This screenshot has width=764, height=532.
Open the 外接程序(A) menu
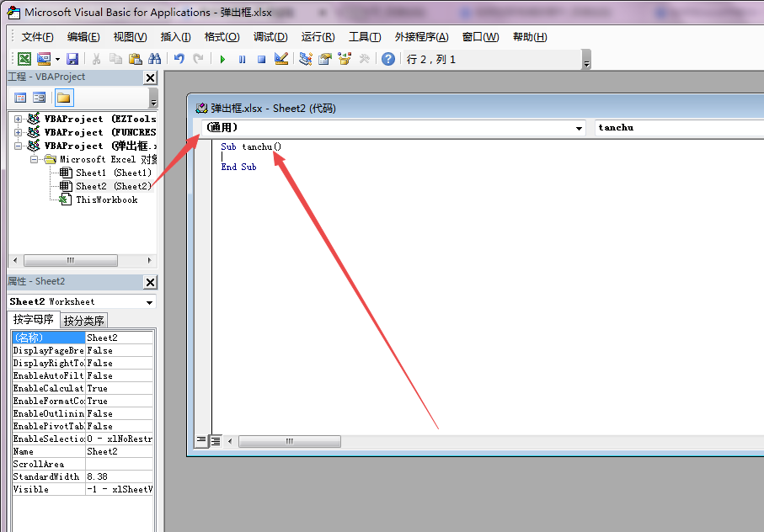pyautogui.click(x=421, y=37)
